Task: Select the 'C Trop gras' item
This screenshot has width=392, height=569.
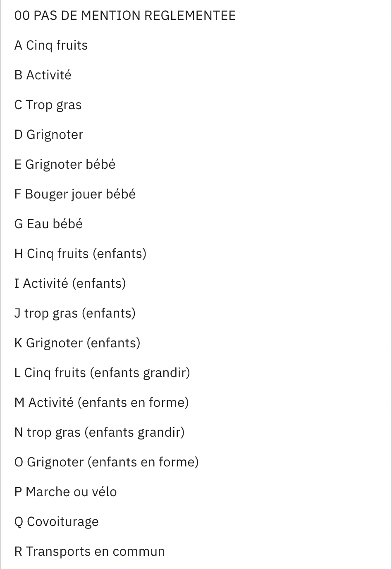Action: (x=48, y=105)
